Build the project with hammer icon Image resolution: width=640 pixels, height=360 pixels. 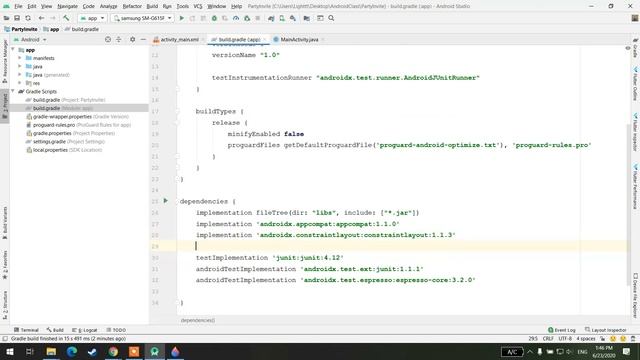(x=66, y=18)
